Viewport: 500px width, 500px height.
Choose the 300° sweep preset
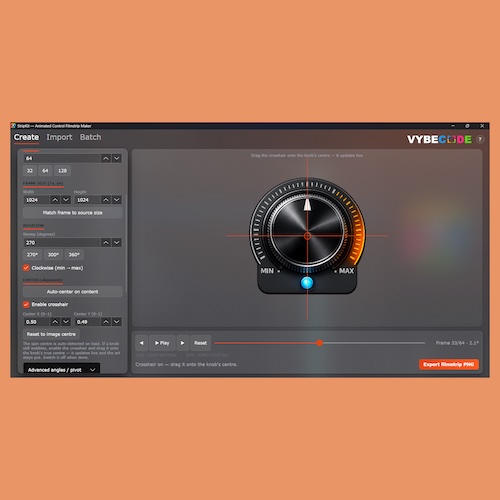coord(53,255)
